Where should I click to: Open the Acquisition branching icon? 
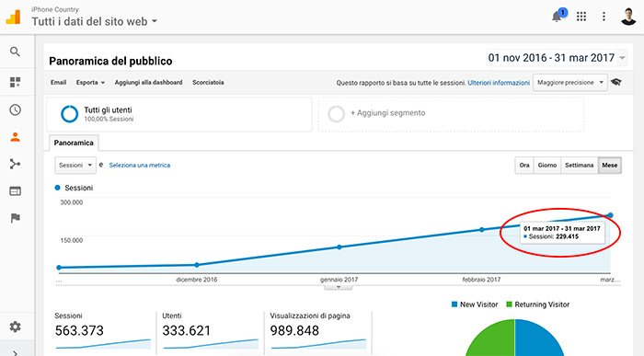(16, 165)
